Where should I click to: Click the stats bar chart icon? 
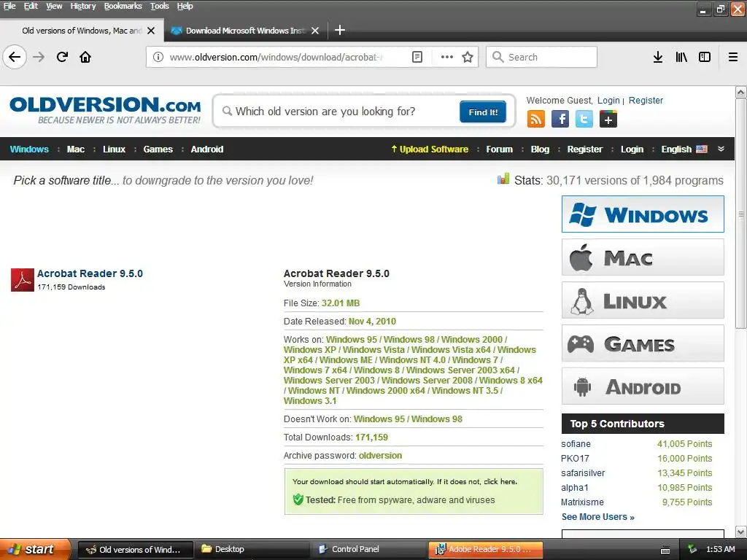pos(503,179)
